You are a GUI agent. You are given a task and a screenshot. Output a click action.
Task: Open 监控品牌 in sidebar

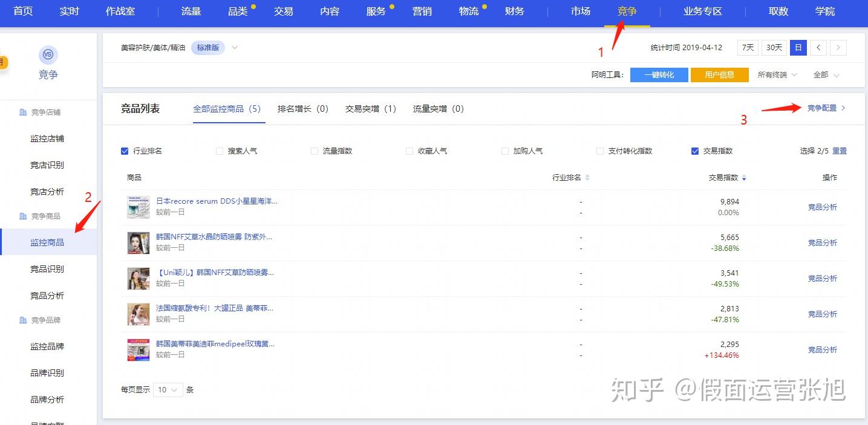pos(47,346)
